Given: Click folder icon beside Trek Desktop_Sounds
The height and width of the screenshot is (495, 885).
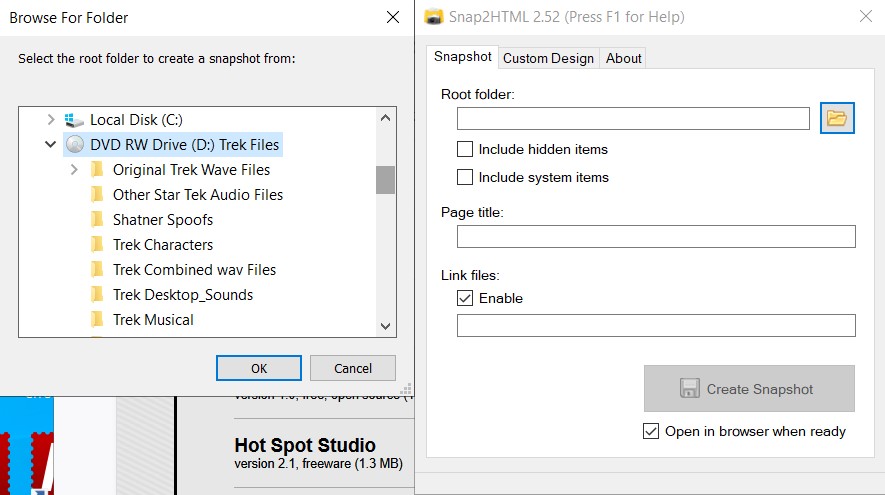Looking at the screenshot, I should coord(97,295).
